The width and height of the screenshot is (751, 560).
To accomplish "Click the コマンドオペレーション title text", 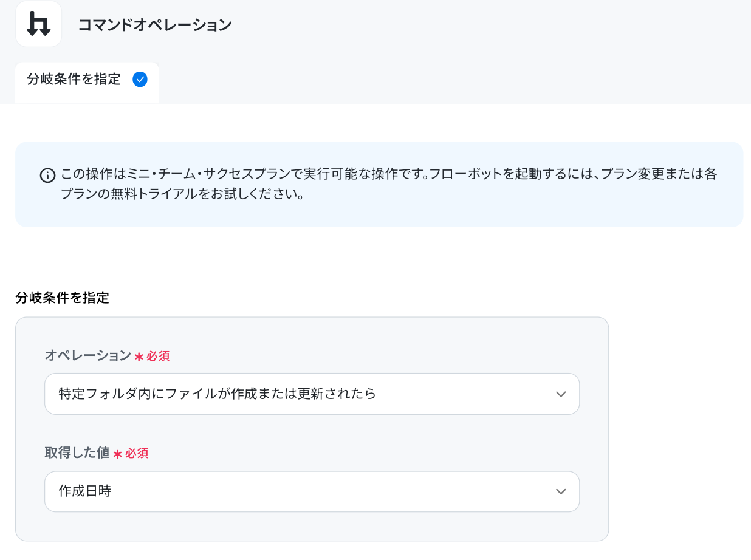I will (x=155, y=25).
